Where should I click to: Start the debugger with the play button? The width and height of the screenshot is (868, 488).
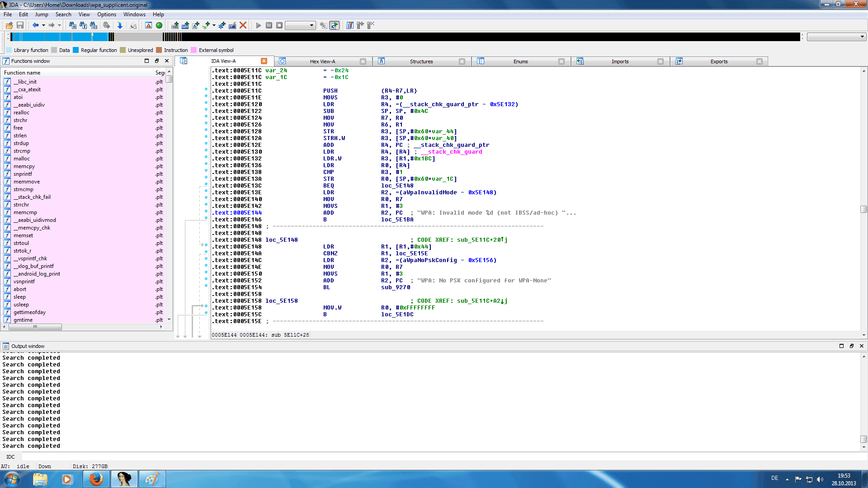259,25
